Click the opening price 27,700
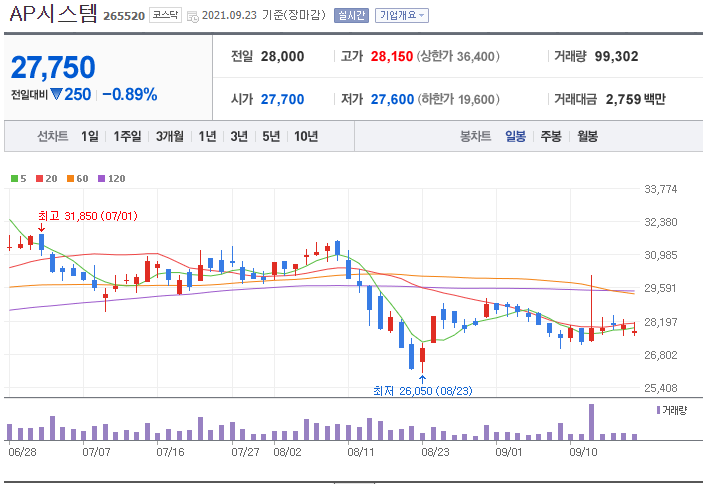The width and height of the screenshot is (703, 484). 282,99
